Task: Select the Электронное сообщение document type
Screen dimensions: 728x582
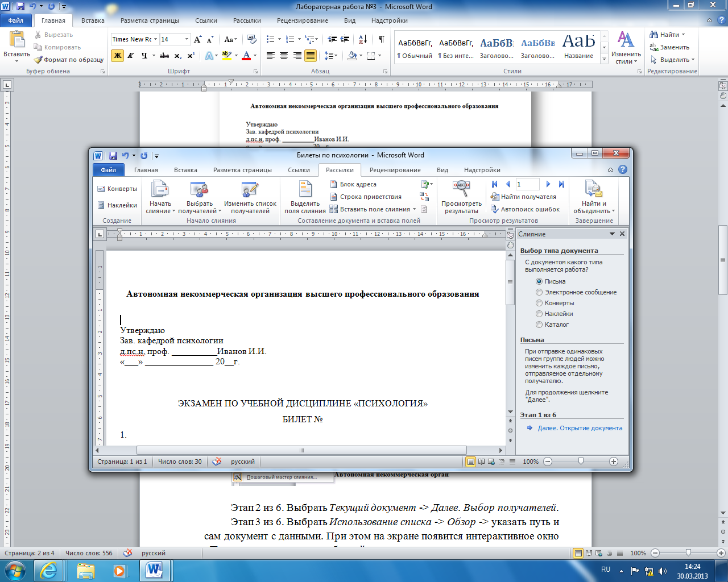Action: click(x=539, y=292)
